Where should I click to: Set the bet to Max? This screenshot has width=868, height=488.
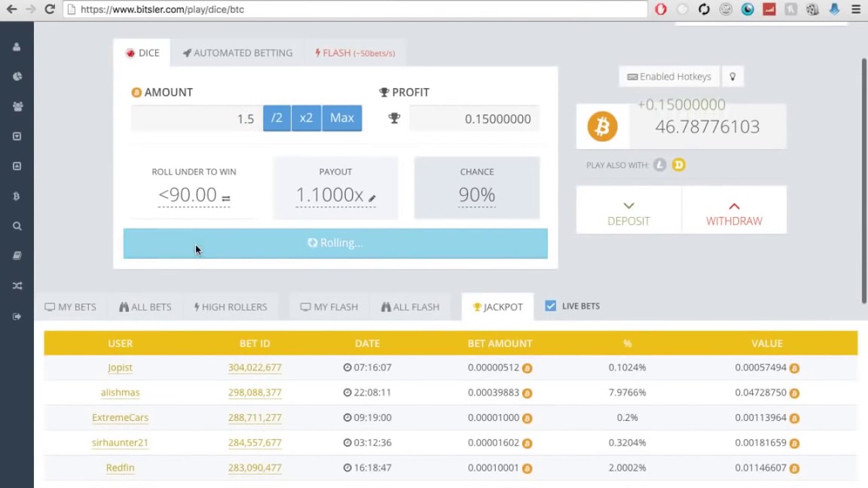click(342, 118)
